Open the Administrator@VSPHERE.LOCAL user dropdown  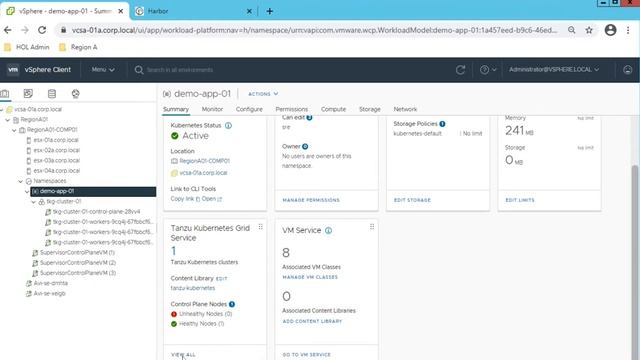click(554, 70)
